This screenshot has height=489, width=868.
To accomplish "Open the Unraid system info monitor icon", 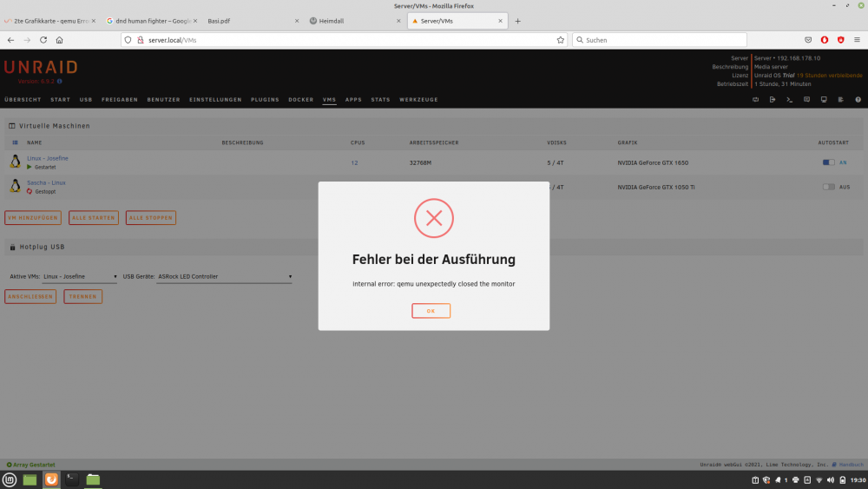I will 824,100.
